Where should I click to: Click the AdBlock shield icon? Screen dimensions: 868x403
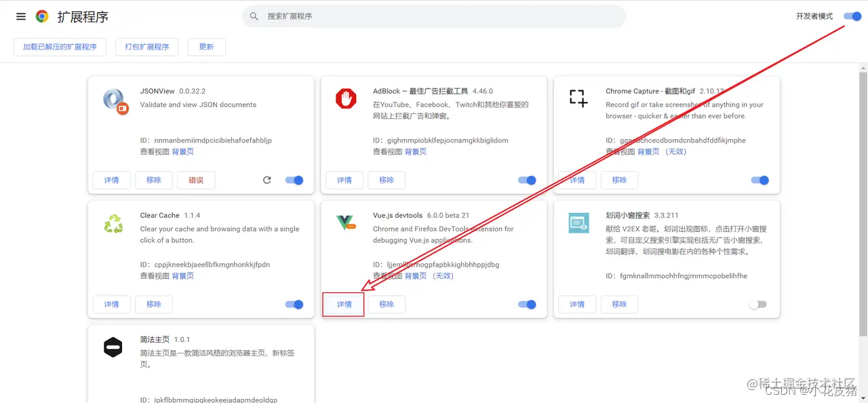coord(346,98)
